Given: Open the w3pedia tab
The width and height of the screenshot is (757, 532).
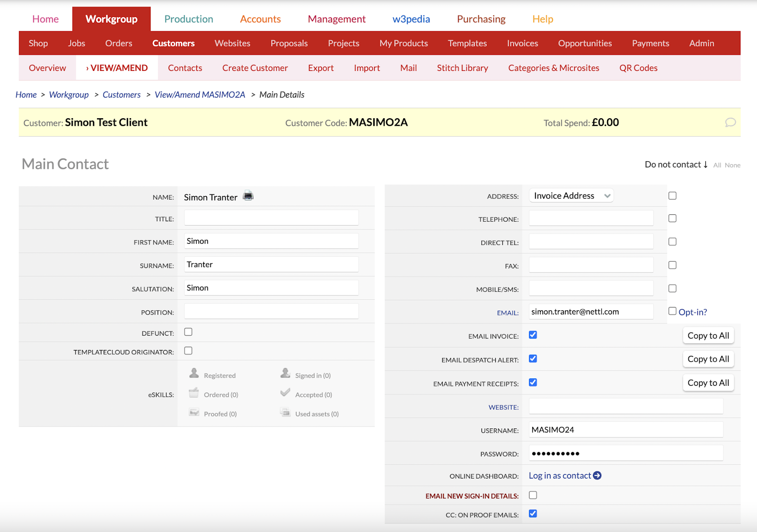Looking at the screenshot, I should coord(411,19).
